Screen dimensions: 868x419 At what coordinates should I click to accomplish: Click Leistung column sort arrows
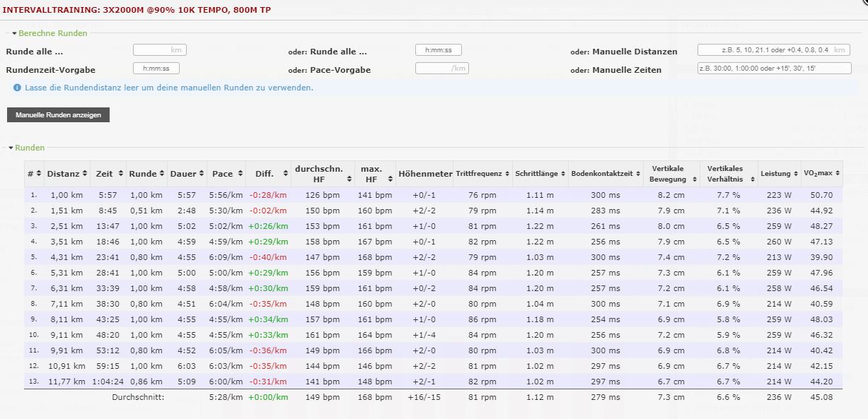pyautogui.click(x=796, y=174)
